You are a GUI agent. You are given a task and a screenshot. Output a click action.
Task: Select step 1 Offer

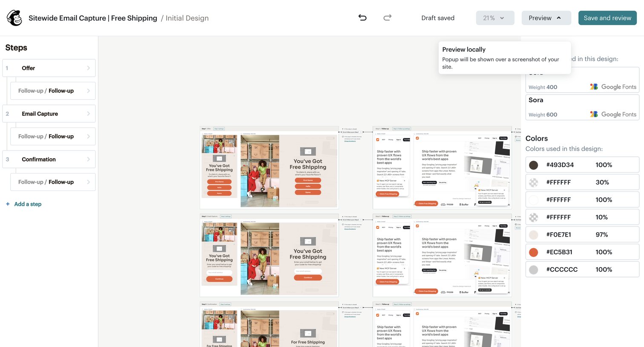(49, 68)
